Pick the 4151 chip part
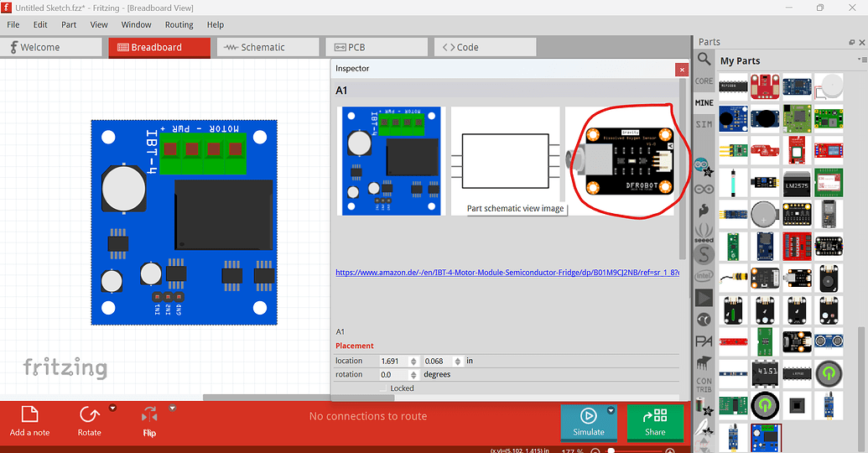 [765, 372]
